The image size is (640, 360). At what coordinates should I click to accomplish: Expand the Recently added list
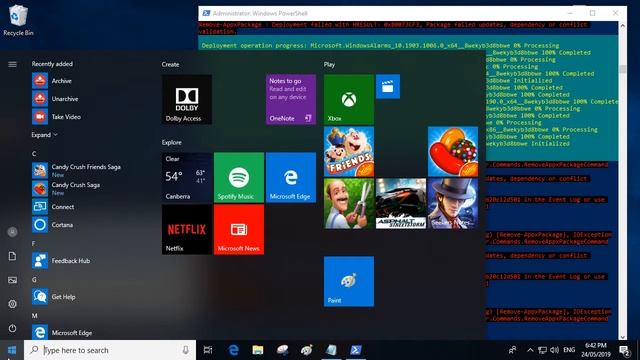(x=44, y=135)
